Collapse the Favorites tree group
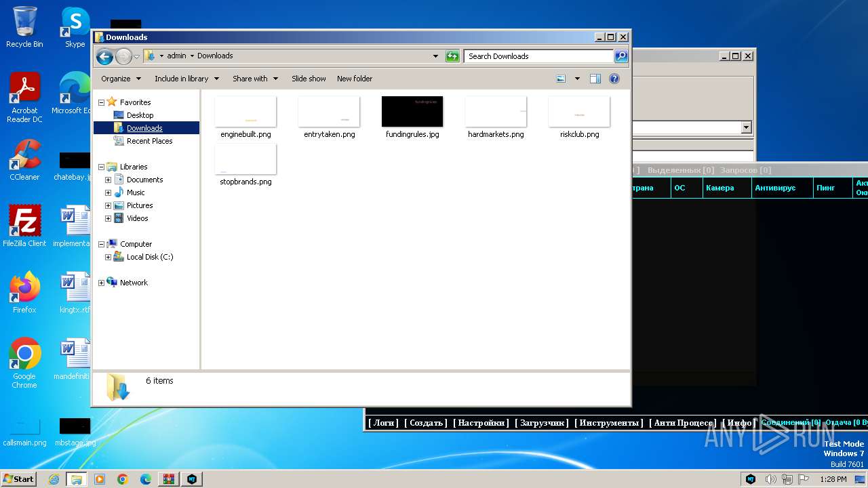 point(101,102)
